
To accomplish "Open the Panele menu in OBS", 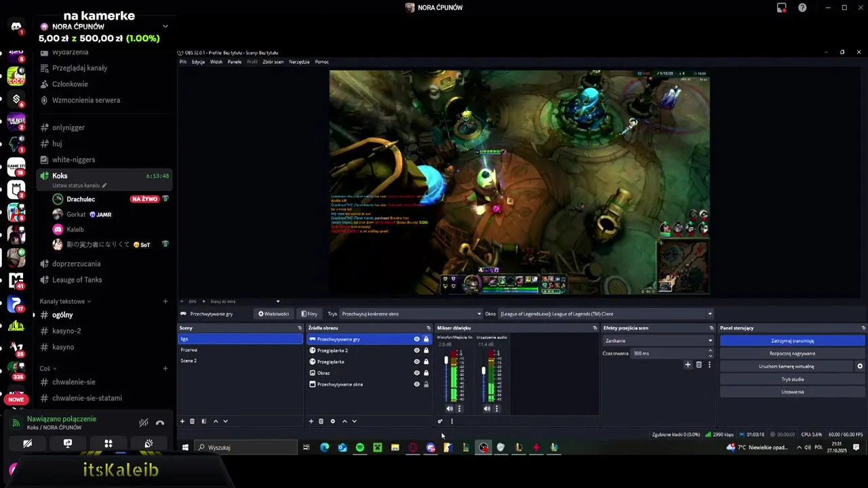I will click(235, 62).
